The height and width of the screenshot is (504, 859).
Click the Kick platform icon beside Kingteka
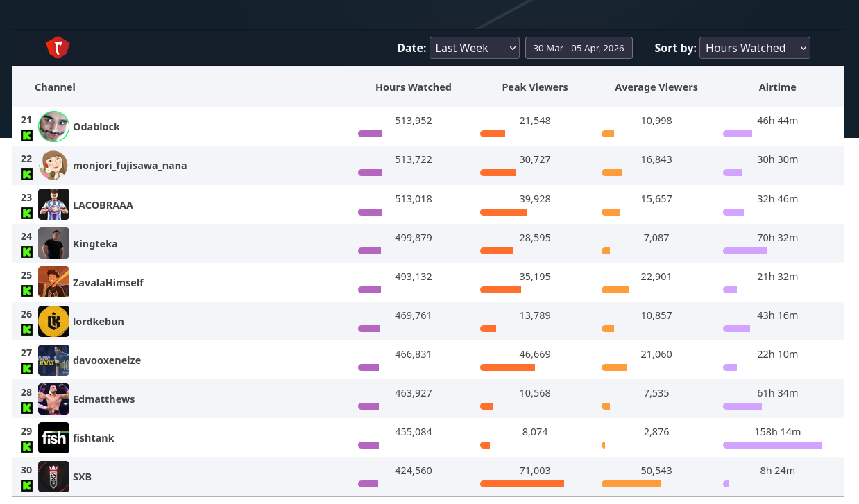[26, 252]
